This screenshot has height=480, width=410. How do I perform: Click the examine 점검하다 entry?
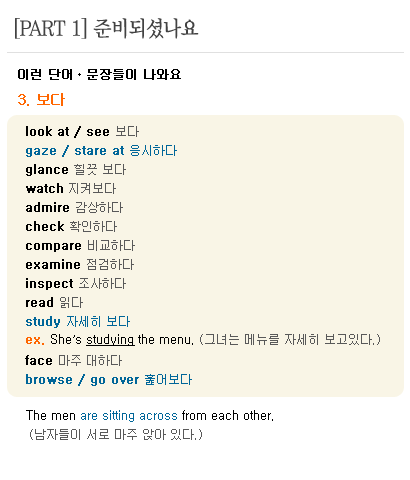click(80, 265)
